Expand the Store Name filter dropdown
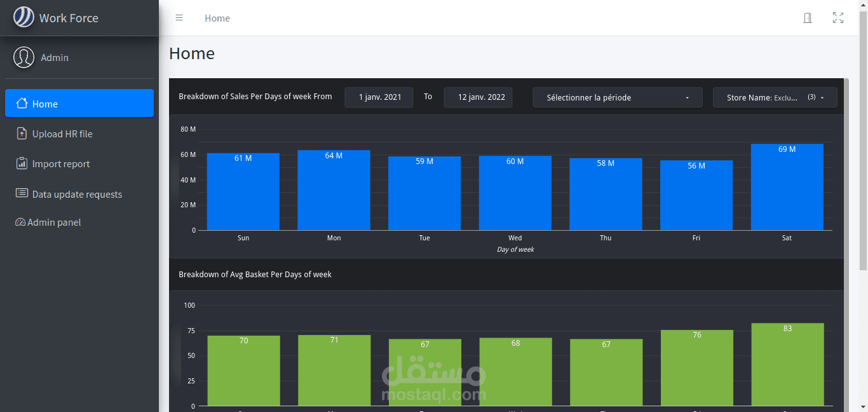868x412 pixels. pos(775,97)
